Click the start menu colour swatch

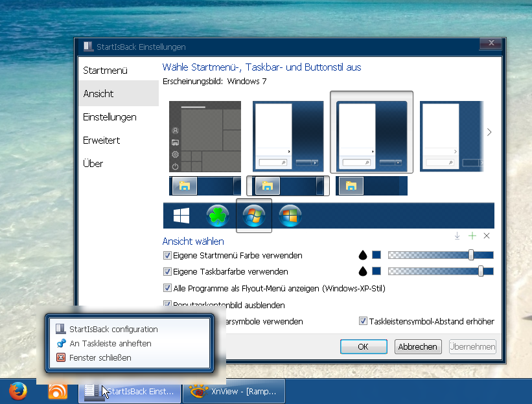tap(376, 255)
